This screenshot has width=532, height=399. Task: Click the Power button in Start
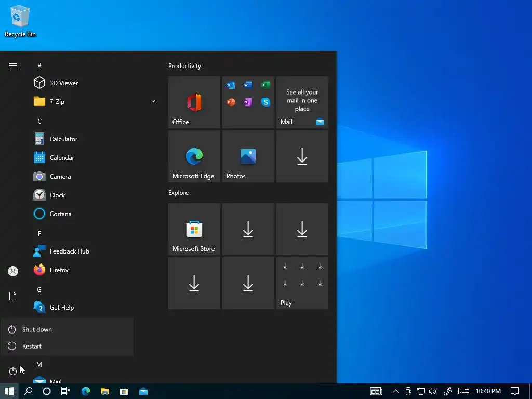coord(12,371)
